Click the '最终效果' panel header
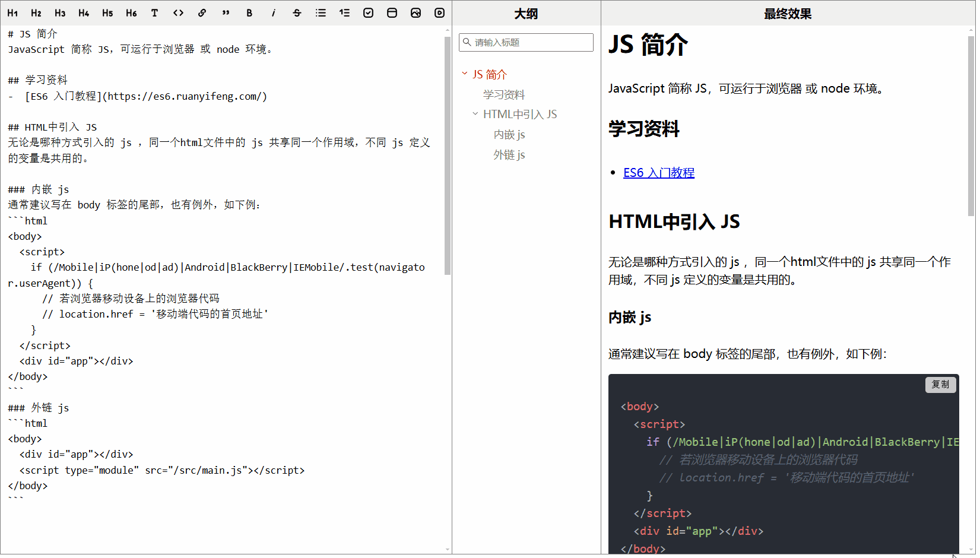This screenshot has height=558, width=980. (788, 13)
